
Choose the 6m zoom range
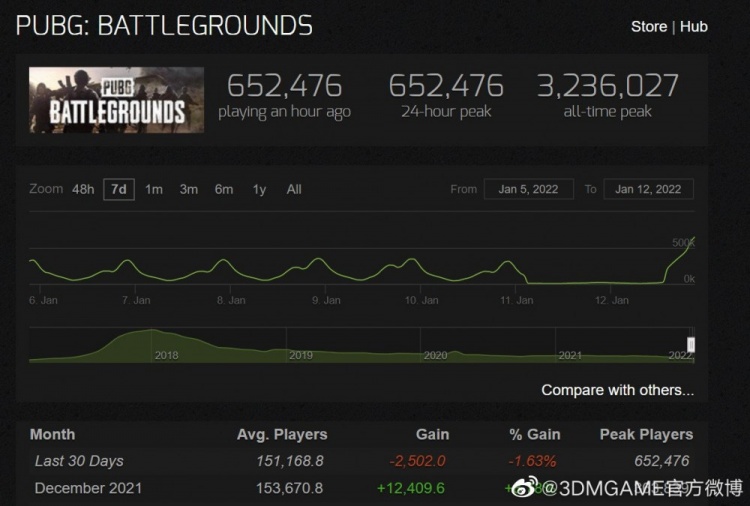coord(224,189)
